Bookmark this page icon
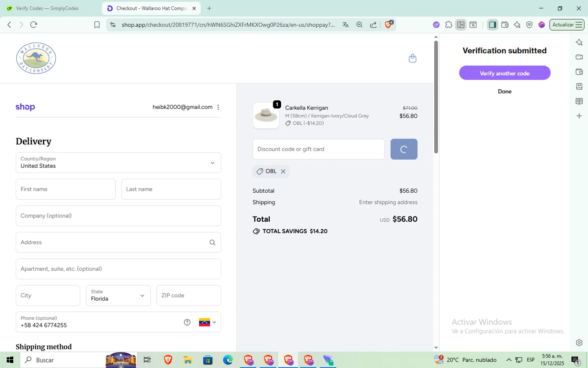The height and width of the screenshot is (368, 588). [x=97, y=25]
